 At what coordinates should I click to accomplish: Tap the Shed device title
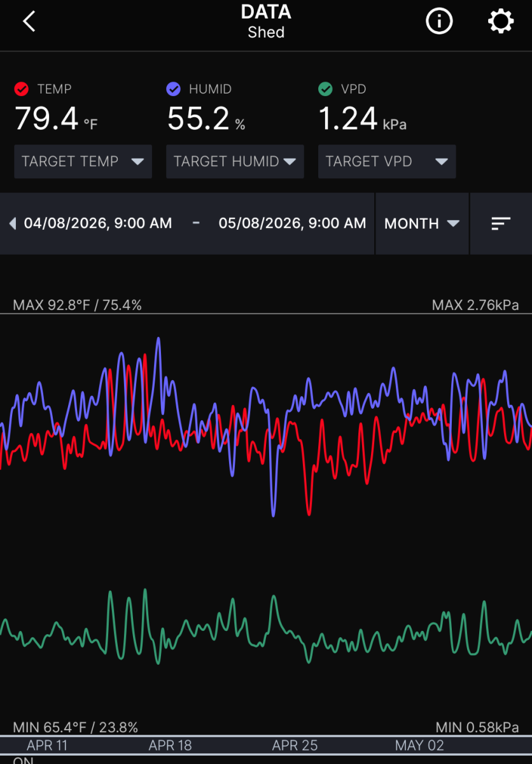coord(266,32)
